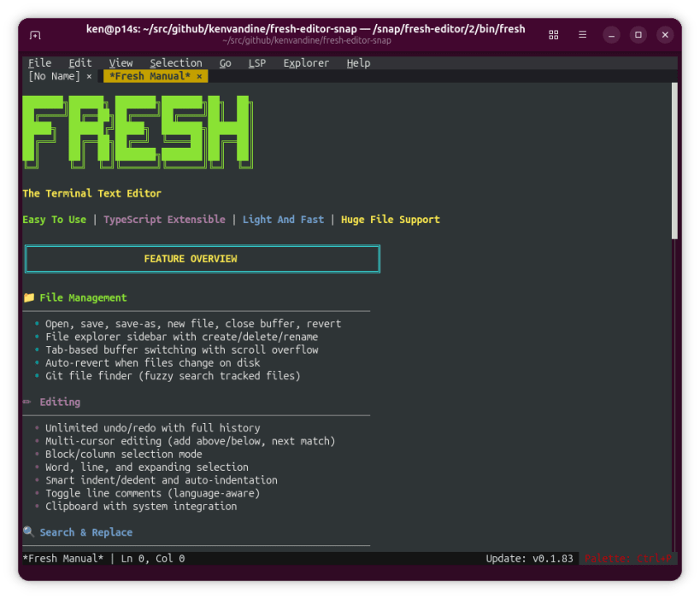Click the pencil icon beside Editing

[27, 402]
